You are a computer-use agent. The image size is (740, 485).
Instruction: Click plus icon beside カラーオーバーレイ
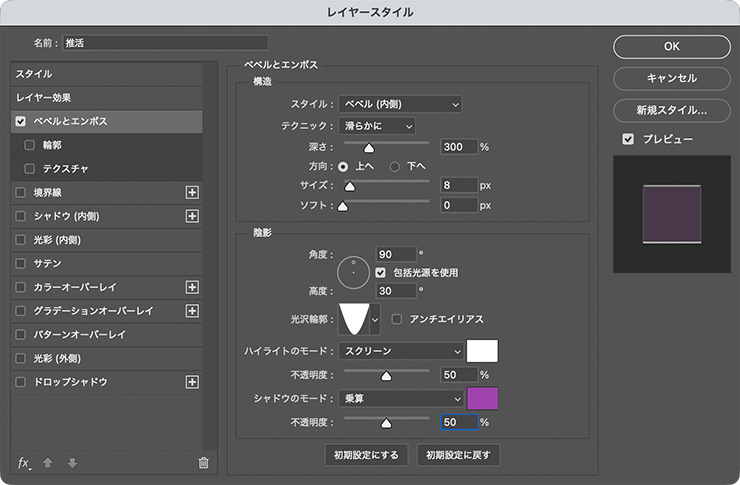coord(193,287)
